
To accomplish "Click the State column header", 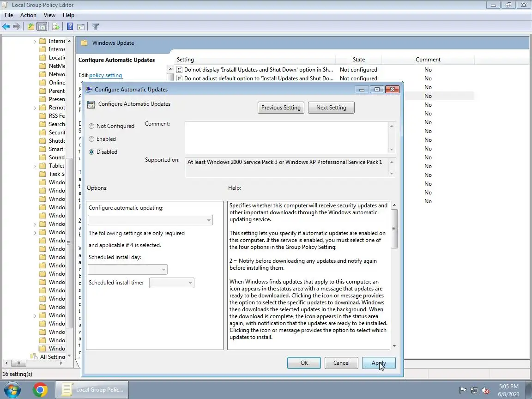I will tap(359, 60).
